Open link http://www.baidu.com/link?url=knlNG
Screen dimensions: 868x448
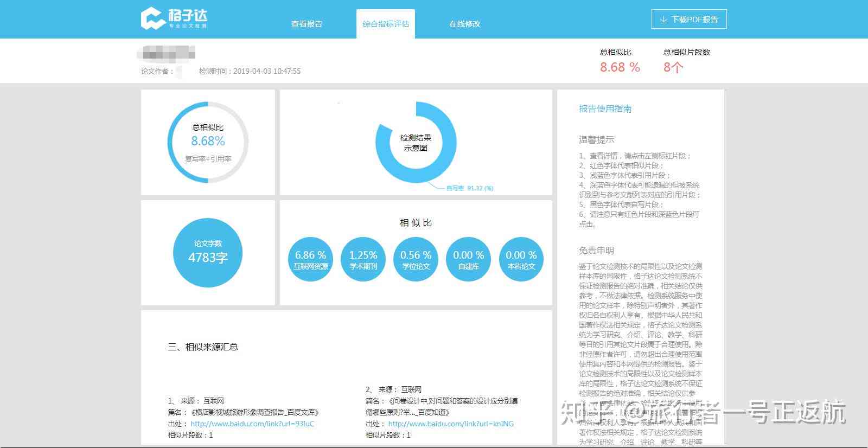[x=451, y=424]
